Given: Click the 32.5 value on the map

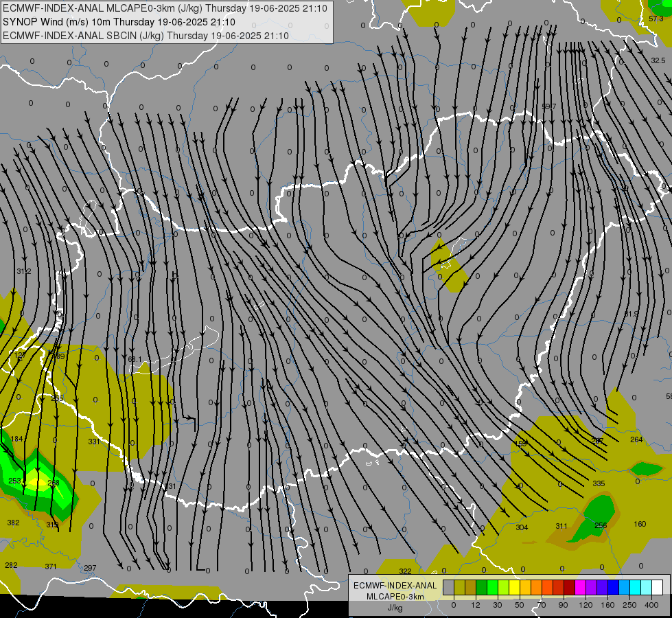Looking at the screenshot, I should click(x=658, y=61).
